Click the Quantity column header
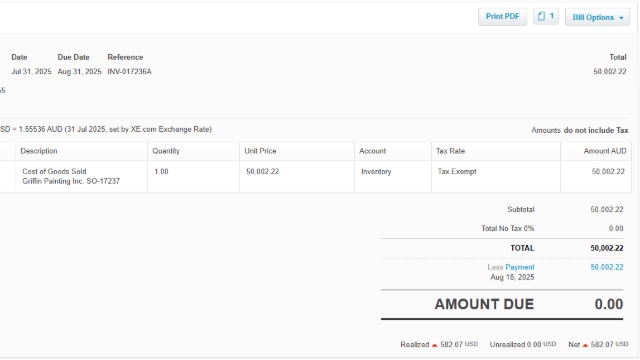Screen dimensions: 640x360 tap(193, 151)
